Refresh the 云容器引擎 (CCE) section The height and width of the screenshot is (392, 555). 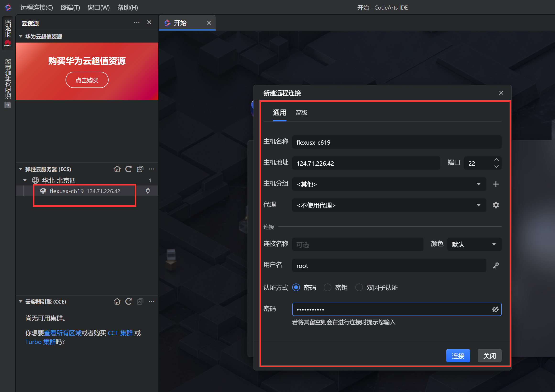pyautogui.click(x=128, y=302)
